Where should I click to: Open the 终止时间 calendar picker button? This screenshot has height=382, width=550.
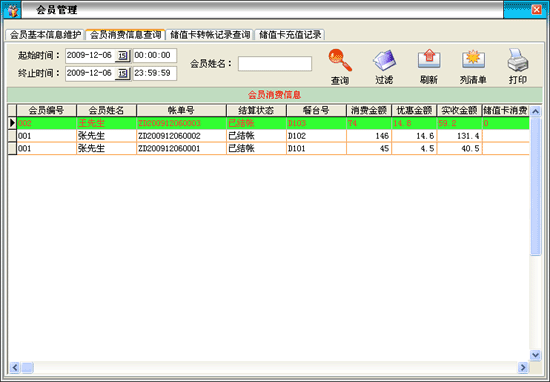tap(122, 74)
